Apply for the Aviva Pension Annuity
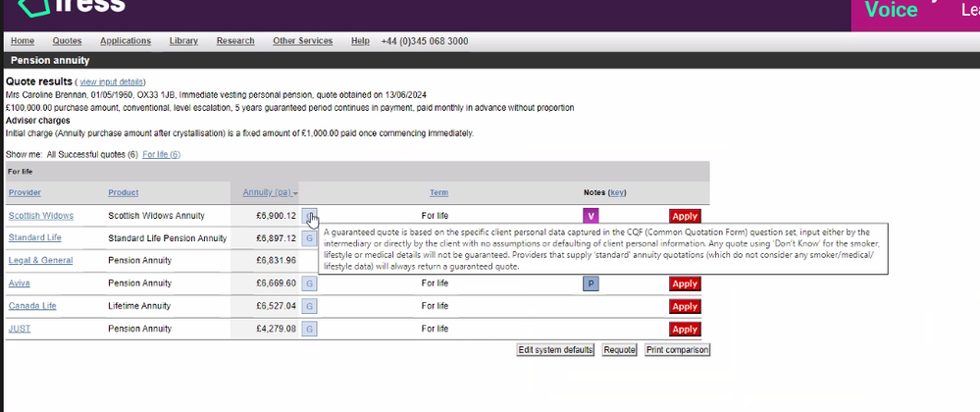Viewport: 980px width, 412px height. pyautogui.click(x=685, y=283)
